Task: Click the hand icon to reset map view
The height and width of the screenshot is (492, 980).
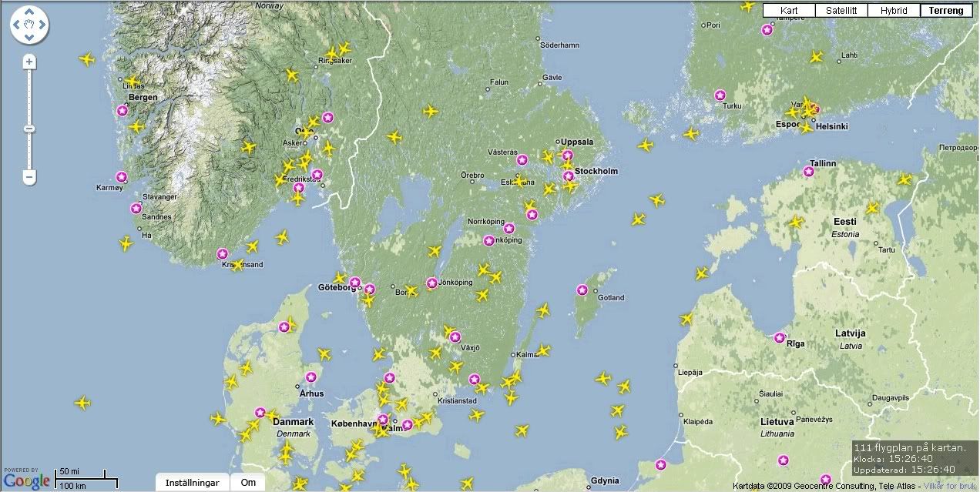Action: click(29, 27)
